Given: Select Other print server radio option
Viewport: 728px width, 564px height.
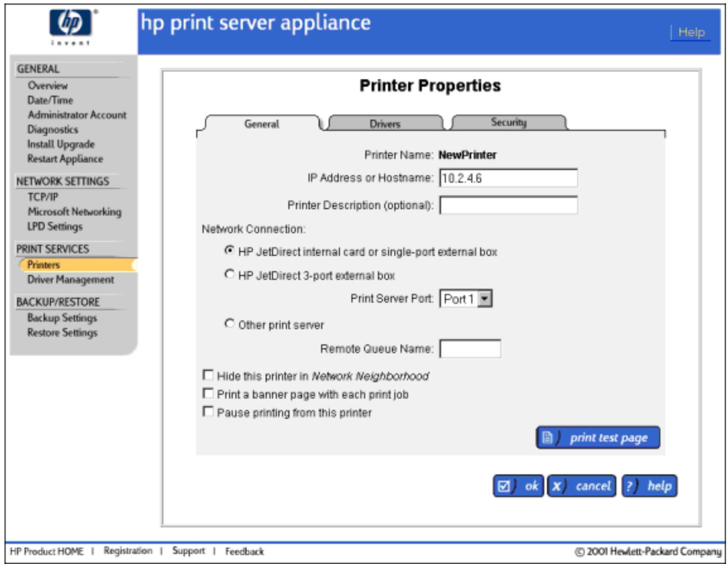Looking at the screenshot, I should coord(229,324).
